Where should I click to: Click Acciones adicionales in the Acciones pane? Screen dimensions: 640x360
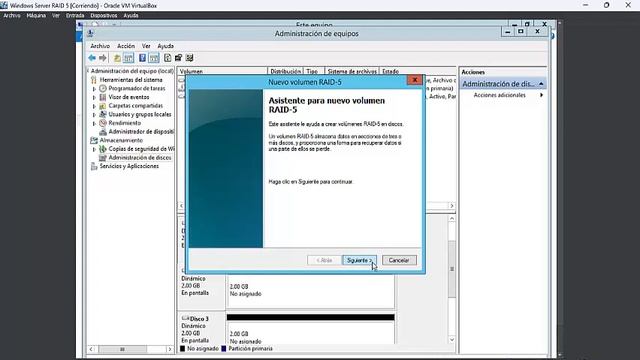pos(500,95)
